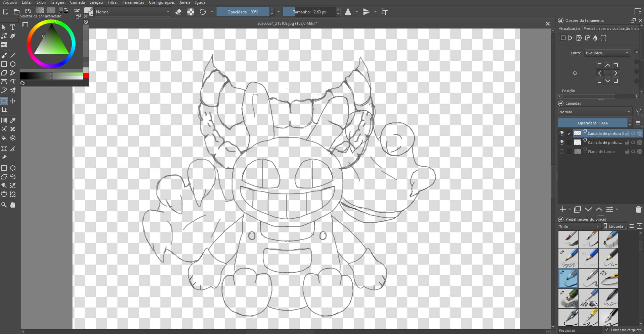Image resolution: width=644 pixels, height=334 pixels.
Task: Select the Crop tool
Action: point(4,110)
